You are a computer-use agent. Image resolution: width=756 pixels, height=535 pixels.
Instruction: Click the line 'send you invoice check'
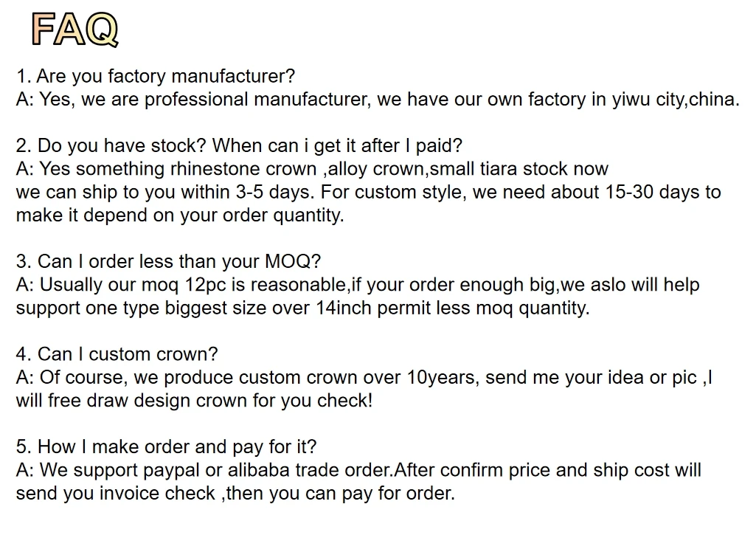coord(235,493)
